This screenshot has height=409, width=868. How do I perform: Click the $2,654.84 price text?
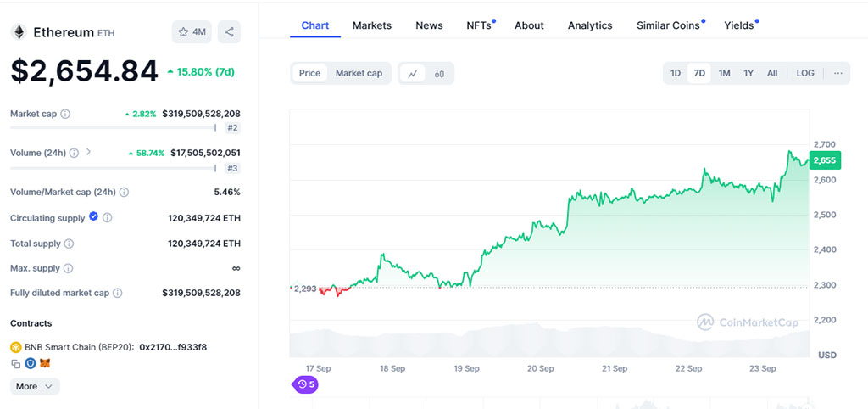pyautogui.click(x=84, y=72)
